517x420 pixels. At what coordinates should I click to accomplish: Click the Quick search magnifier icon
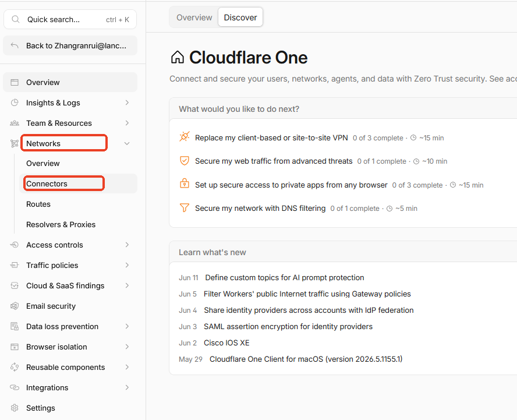click(16, 19)
